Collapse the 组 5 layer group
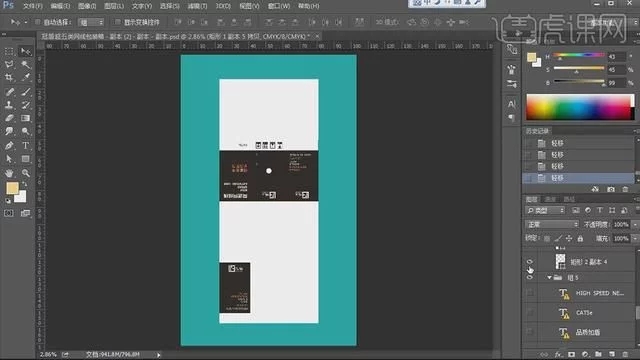 [x=549, y=278]
